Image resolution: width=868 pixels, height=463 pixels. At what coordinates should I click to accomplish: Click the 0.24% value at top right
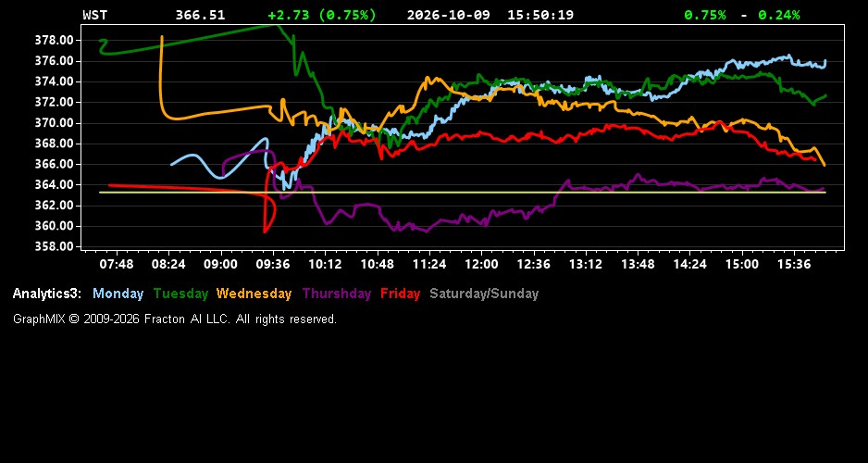[779, 15]
